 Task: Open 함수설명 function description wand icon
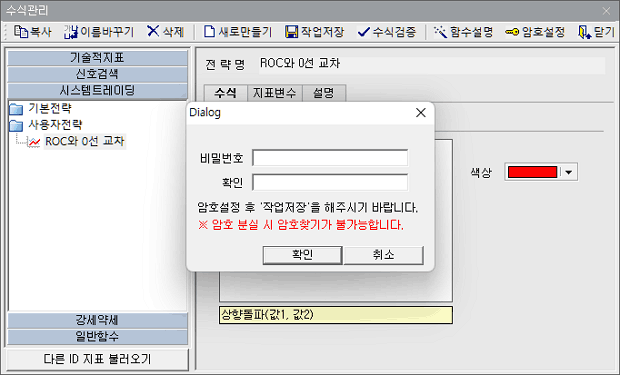point(440,32)
